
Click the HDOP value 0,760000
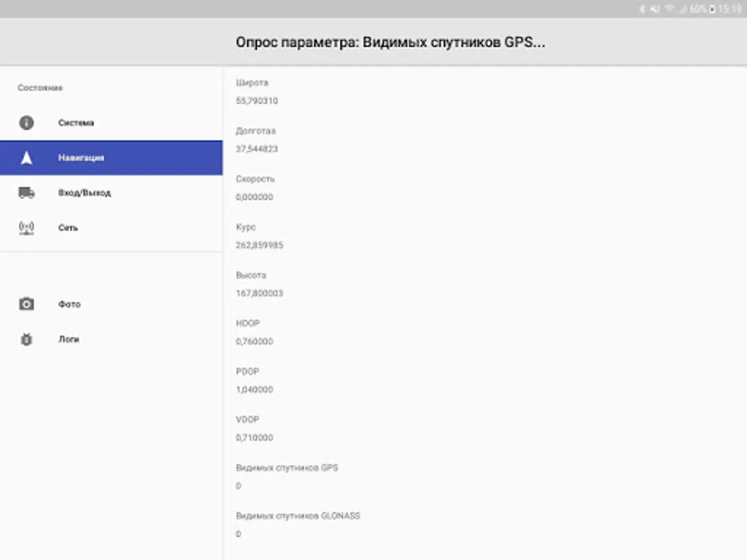255,342
